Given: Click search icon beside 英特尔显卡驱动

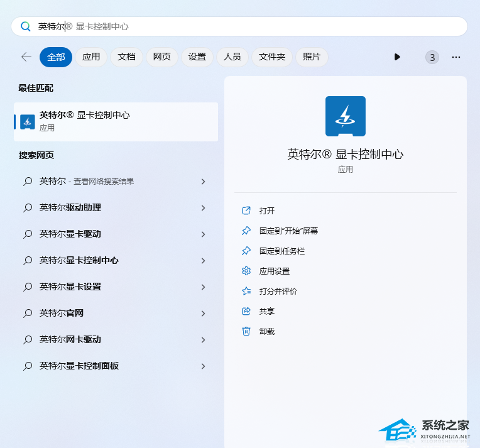Looking at the screenshot, I should [x=28, y=234].
